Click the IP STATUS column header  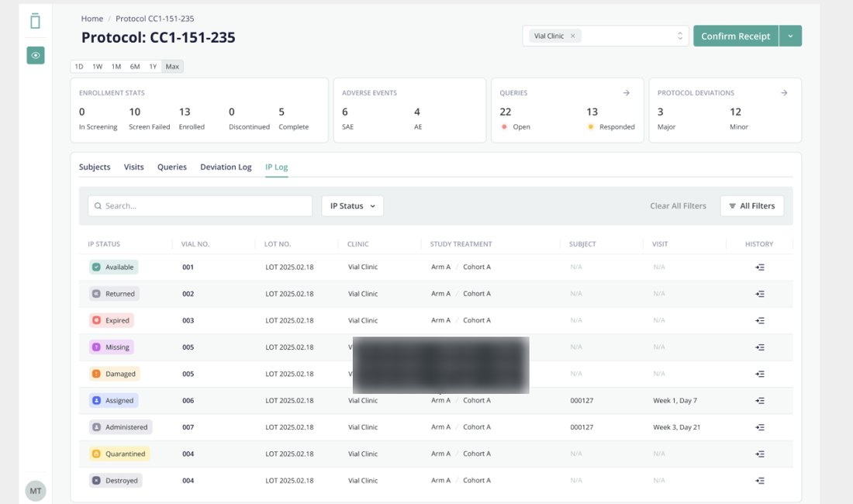tap(104, 244)
